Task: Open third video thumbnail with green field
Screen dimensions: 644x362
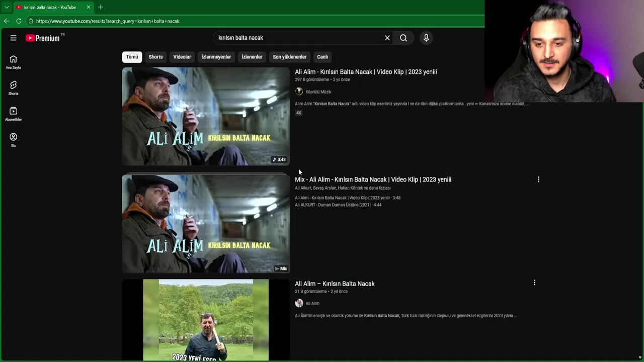Action: (x=206, y=320)
